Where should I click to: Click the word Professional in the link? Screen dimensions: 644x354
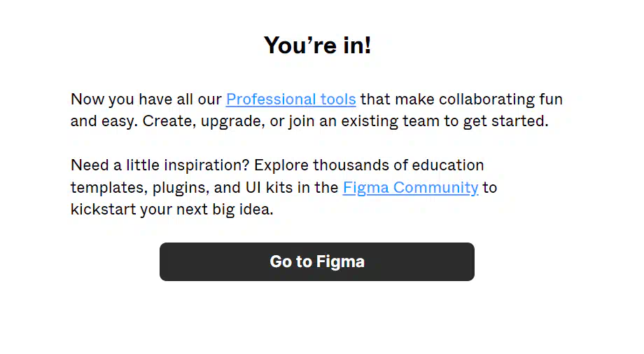271,100
